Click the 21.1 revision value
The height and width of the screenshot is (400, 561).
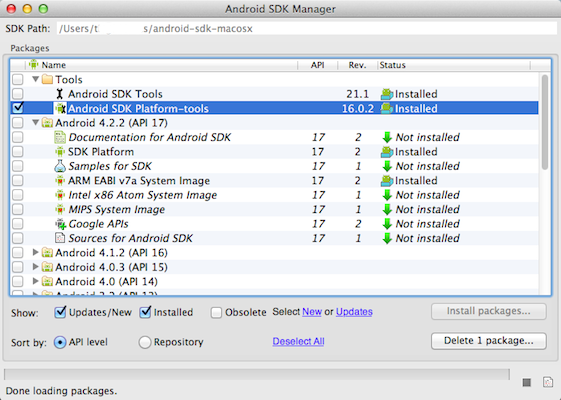click(x=357, y=94)
